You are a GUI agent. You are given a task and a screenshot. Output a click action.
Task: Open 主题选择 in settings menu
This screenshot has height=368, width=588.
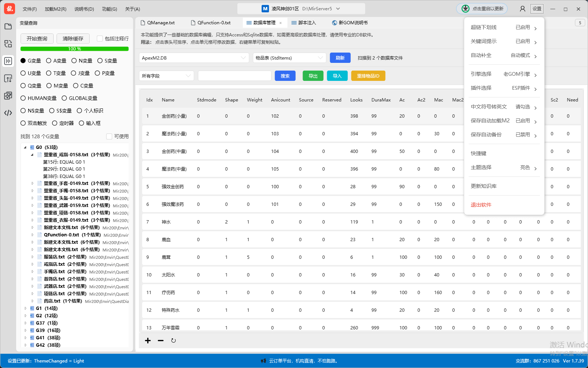[x=504, y=168]
